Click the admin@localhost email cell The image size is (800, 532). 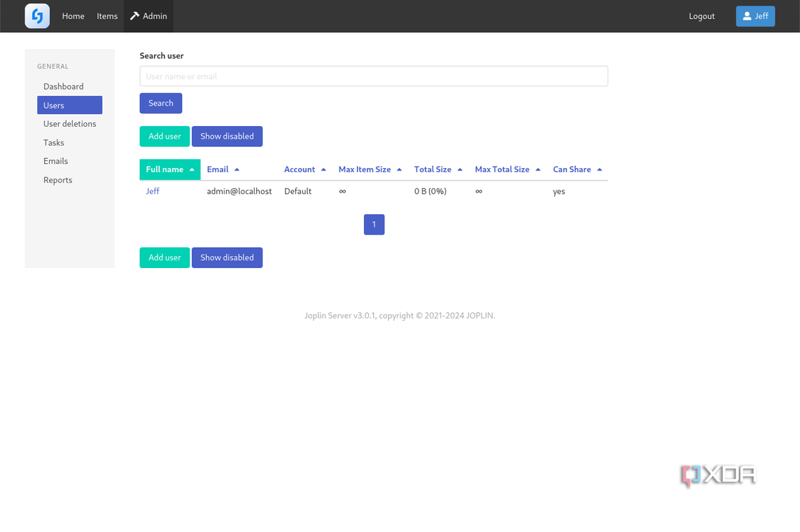(239, 191)
